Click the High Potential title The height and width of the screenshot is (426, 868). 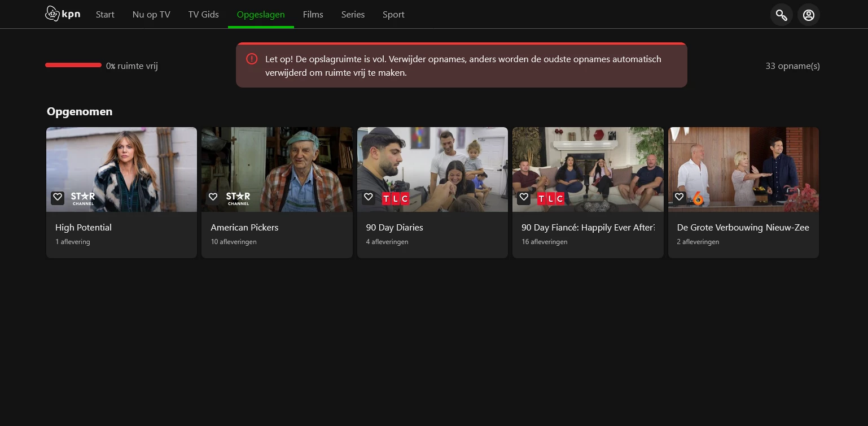84,228
